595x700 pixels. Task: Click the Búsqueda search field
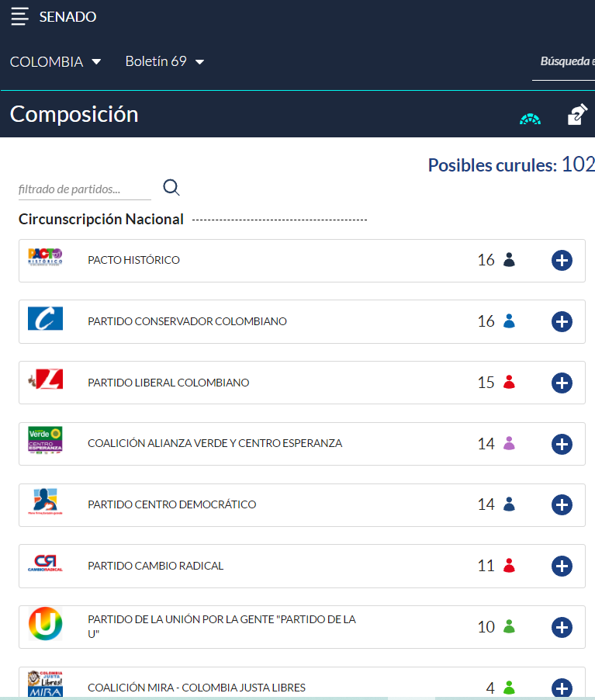pyautogui.click(x=565, y=62)
